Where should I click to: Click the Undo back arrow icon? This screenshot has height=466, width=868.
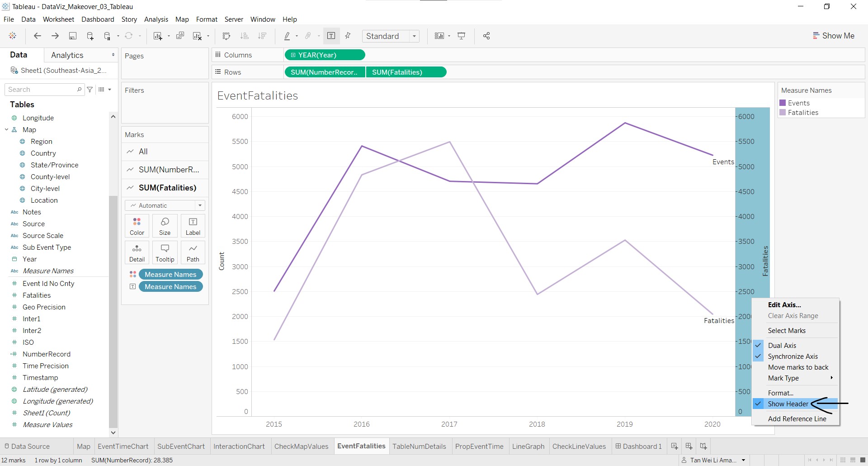38,36
